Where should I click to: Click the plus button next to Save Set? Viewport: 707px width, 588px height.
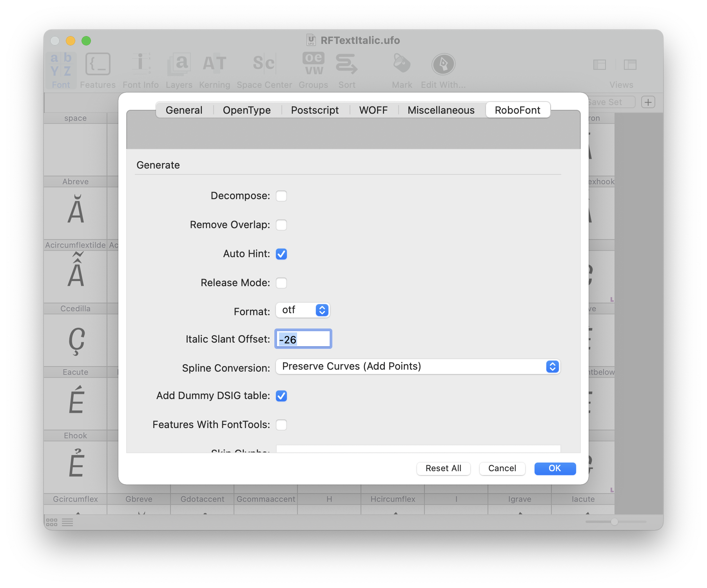coord(648,102)
